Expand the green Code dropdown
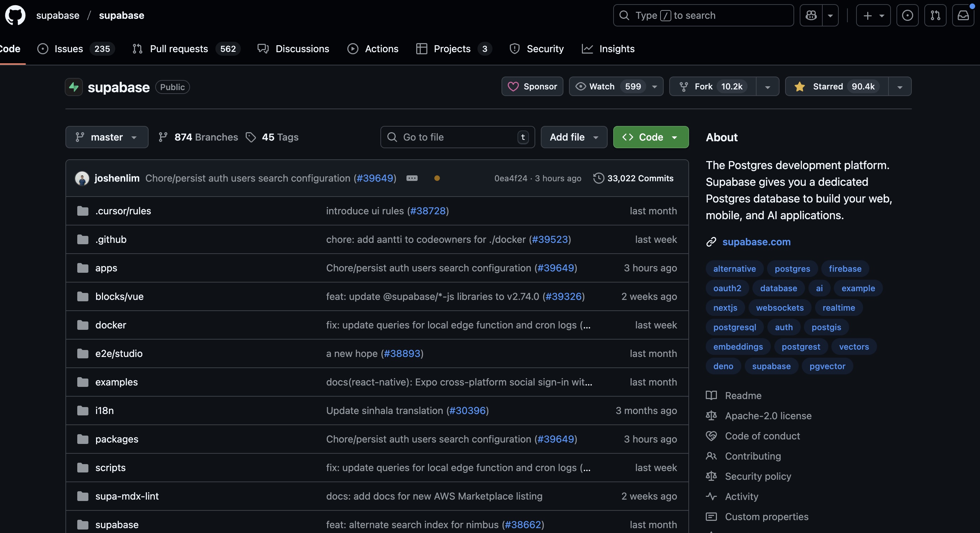Image resolution: width=980 pixels, height=533 pixels. point(650,137)
